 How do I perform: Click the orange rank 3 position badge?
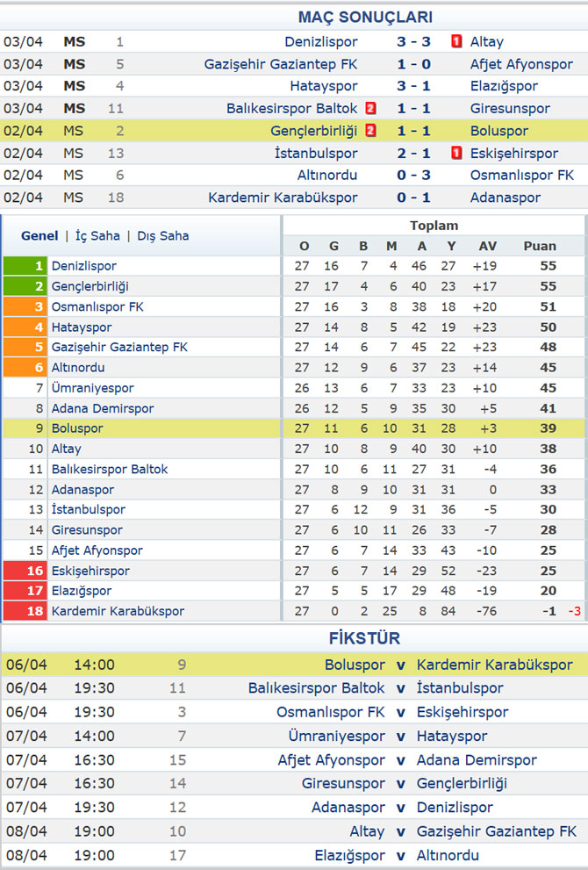click(25, 307)
